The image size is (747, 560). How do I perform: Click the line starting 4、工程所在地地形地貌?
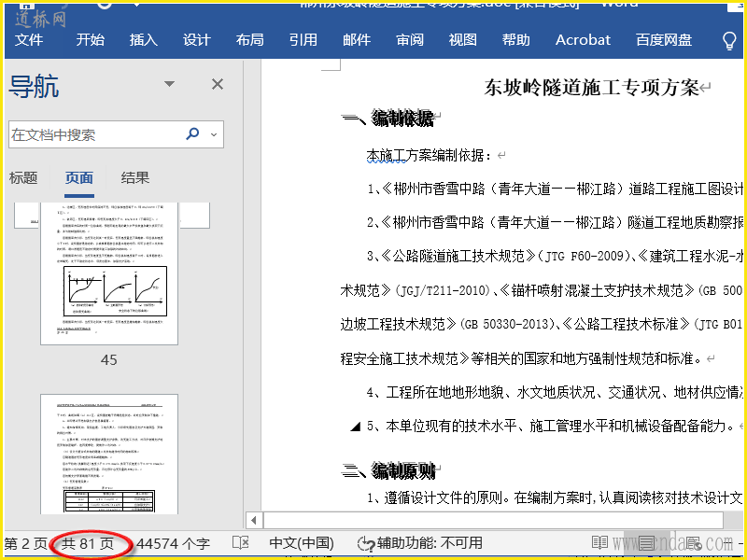pyautogui.click(x=555, y=392)
